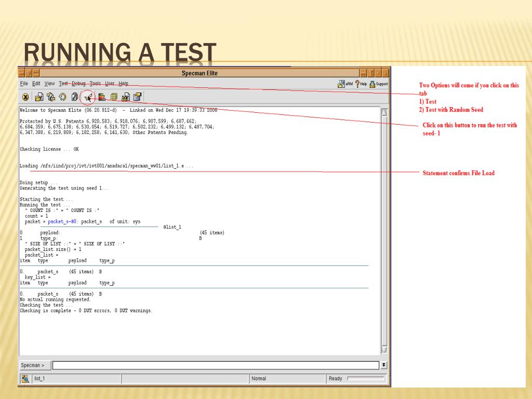Run the test using the checkmark icon
This screenshot has width=532, height=399.
coord(88,98)
